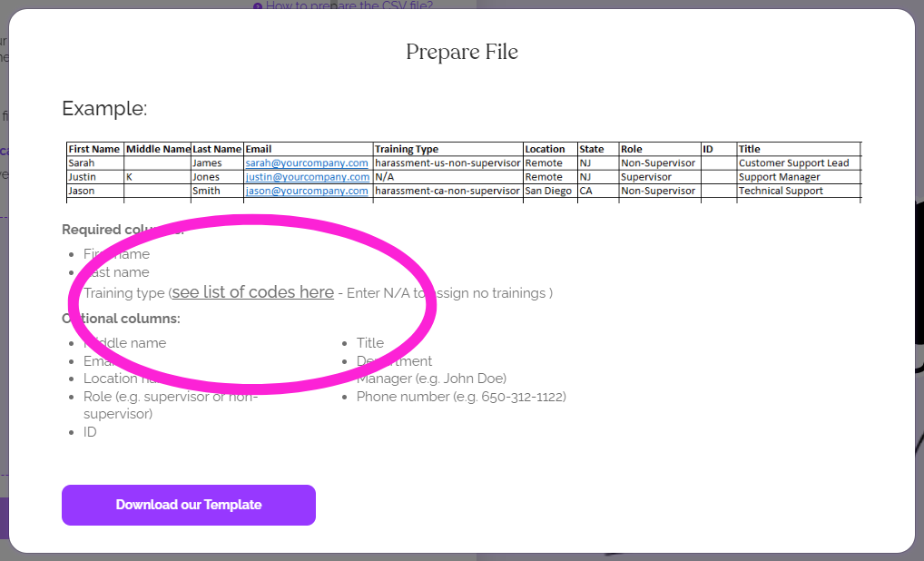The width and height of the screenshot is (924, 561).
Task: Open the 'see list of codes here' link
Action: [252, 292]
